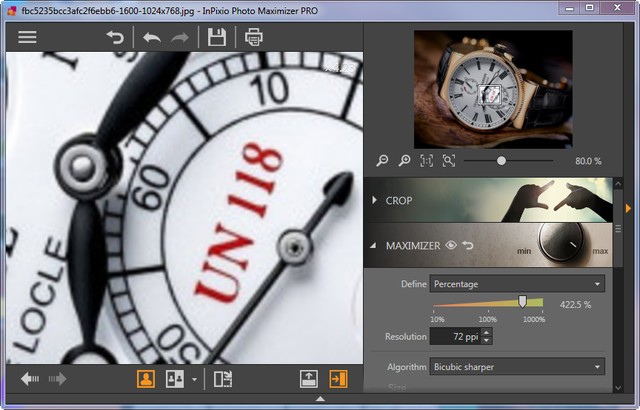Click the percentage size slider handle
The height and width of the screenshot is (410, 640).
(522, 302)
